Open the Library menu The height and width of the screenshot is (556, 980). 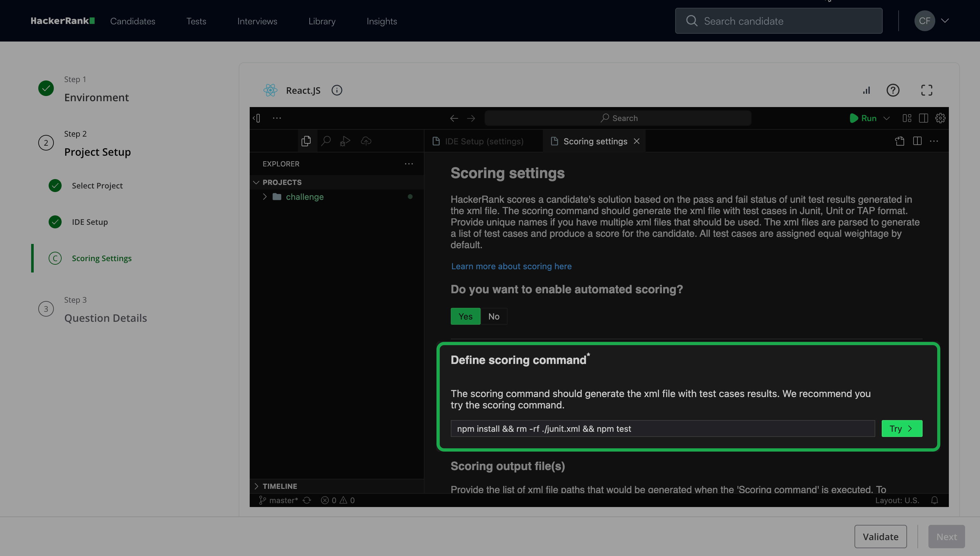tap(321, 21)
